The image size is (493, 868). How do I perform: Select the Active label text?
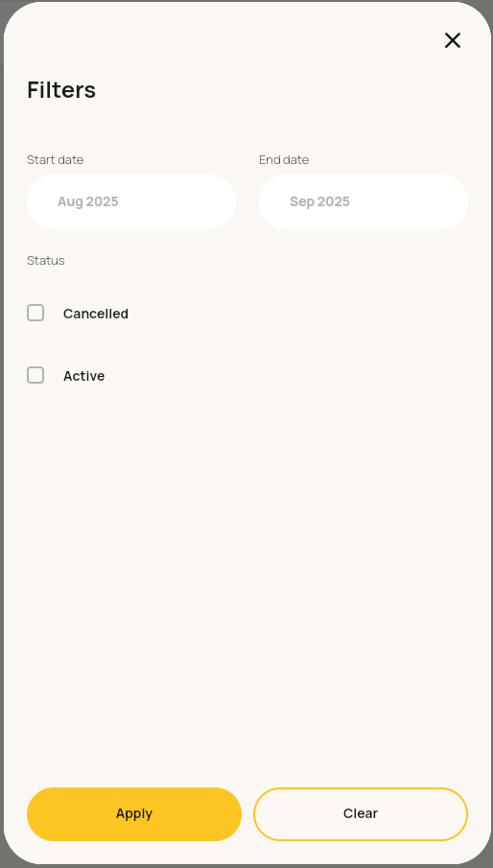pos(84,376)
